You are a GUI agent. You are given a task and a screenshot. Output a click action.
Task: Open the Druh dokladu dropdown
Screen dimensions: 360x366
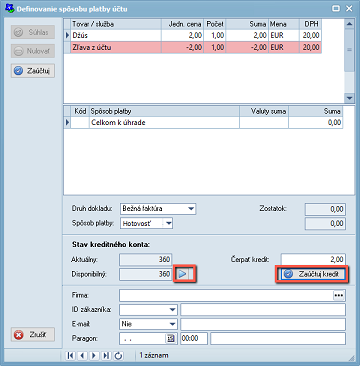[x=191, y=209]
